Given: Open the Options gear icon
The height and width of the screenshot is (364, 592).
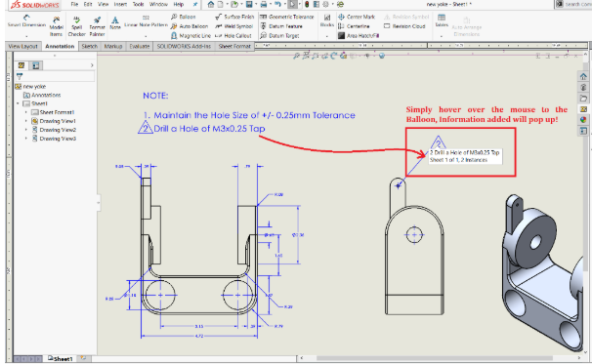Looking at the screenshot, I should click(x=326, y=4).
